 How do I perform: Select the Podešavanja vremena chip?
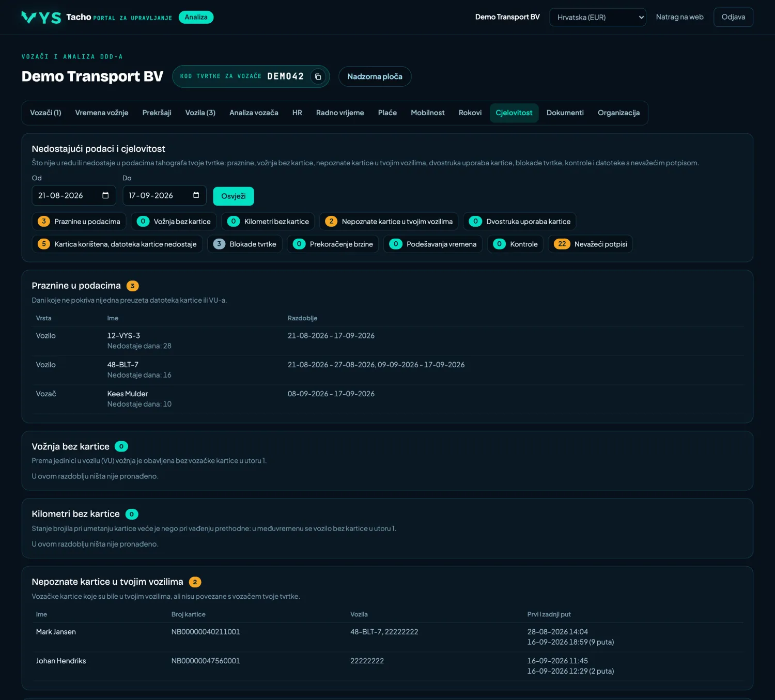click(433, 244)
